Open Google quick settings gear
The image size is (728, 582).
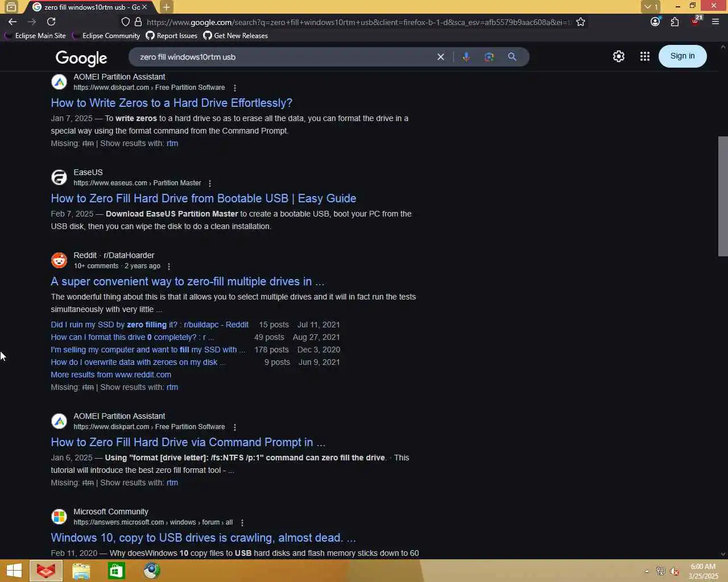tap(619, 56)
